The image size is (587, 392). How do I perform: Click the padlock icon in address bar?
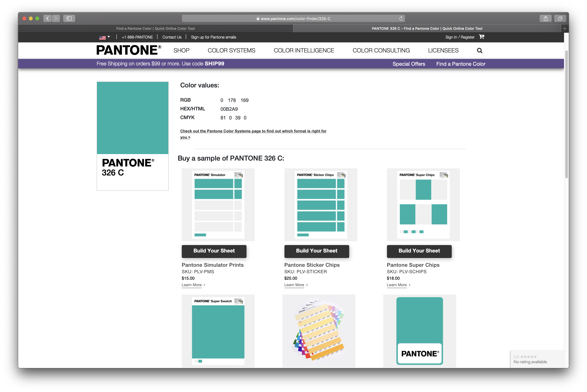[258, 19]
